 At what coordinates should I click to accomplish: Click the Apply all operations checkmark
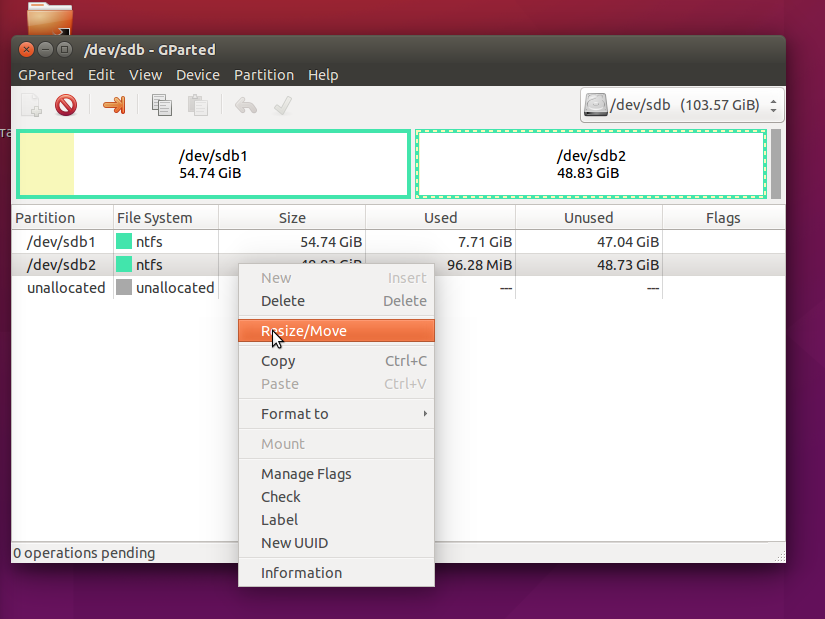(282, 105)
